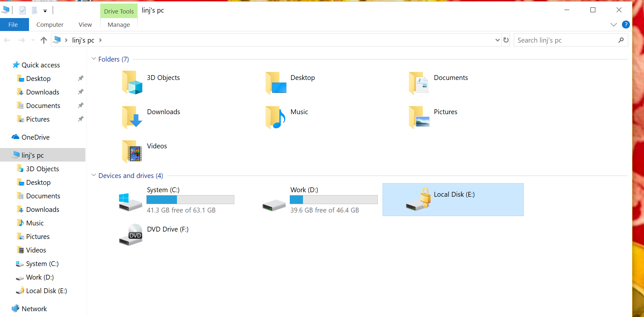Click the linj's pc breadcrumb in address bar

(83, 40)
